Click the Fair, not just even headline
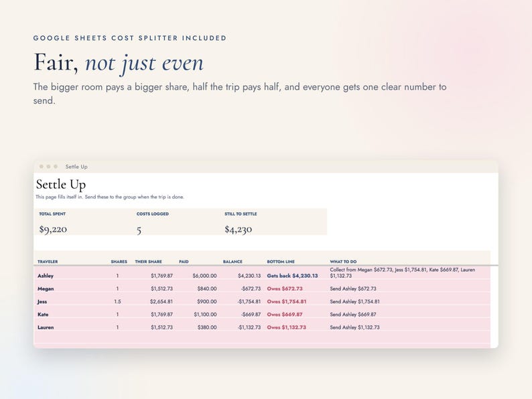The image size is (532, 399). click(119, 63)
